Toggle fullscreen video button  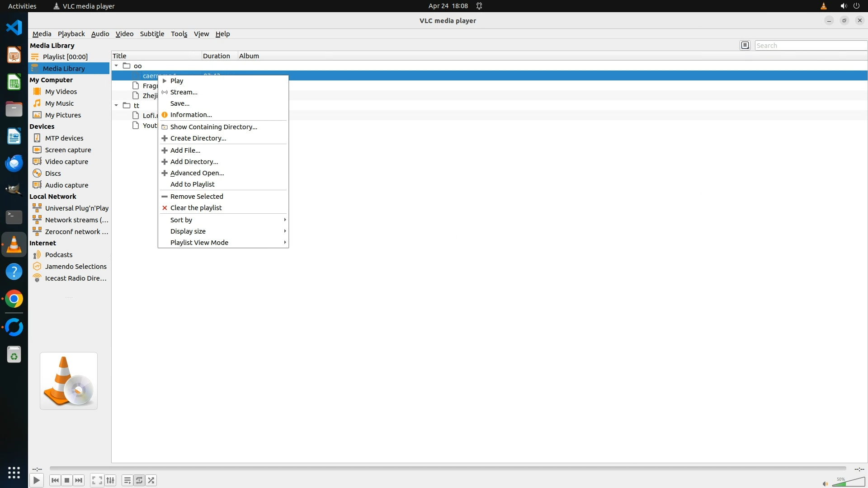97,480
